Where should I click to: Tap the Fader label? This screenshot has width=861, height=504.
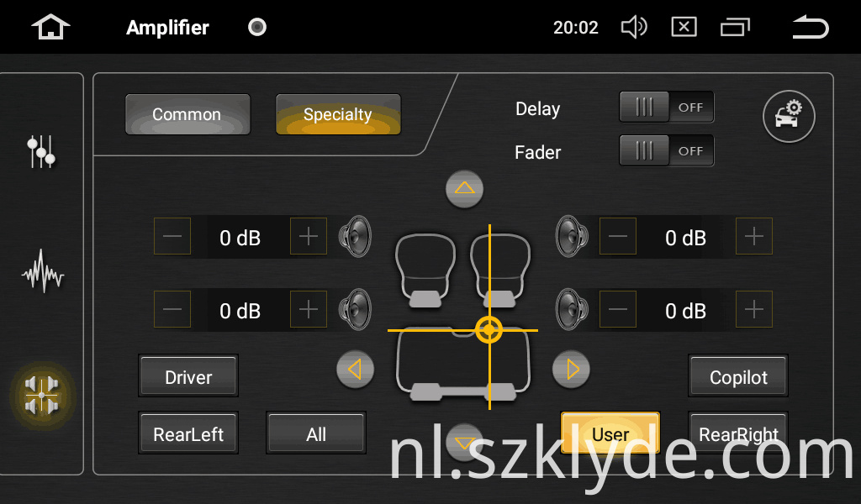click(x=537, y=152)
